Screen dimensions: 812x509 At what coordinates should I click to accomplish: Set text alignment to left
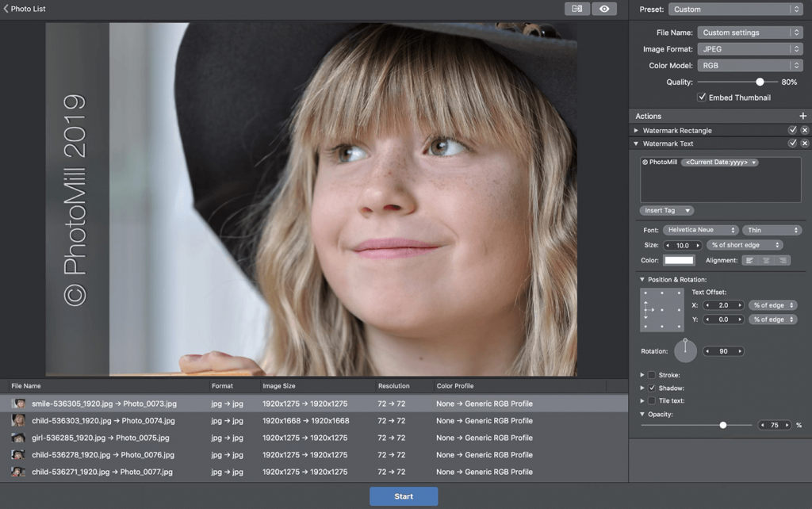(750, 261)
